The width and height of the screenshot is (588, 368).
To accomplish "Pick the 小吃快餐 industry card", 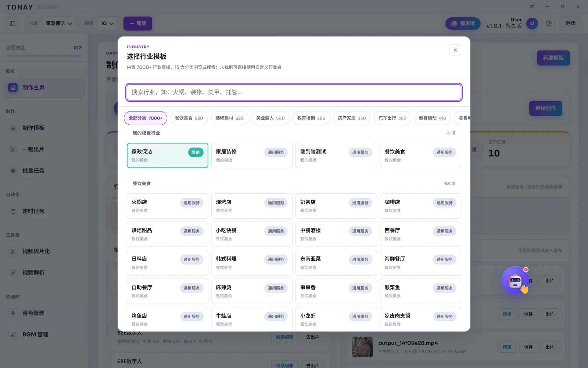I will (252, 234).
